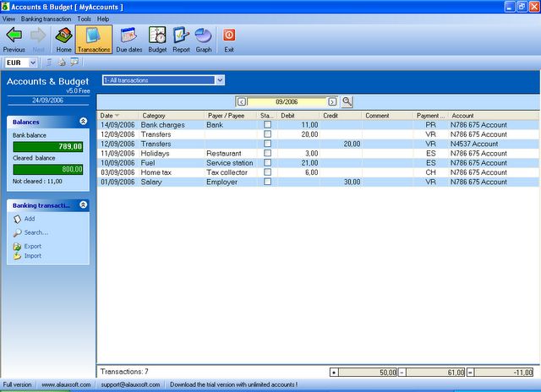Collapse the Balances panel
The height and width of the screenshot is (392, 541).
(x=83, y=121)
